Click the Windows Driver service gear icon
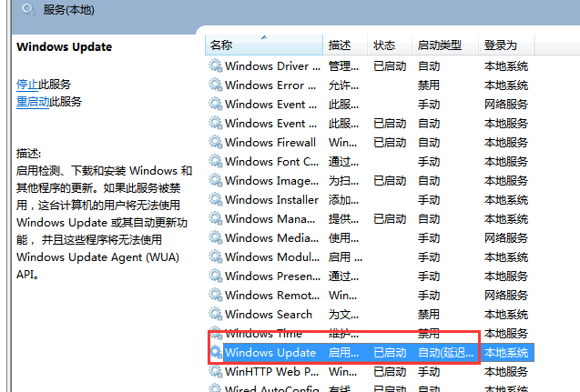 click(x=215, y=65)
